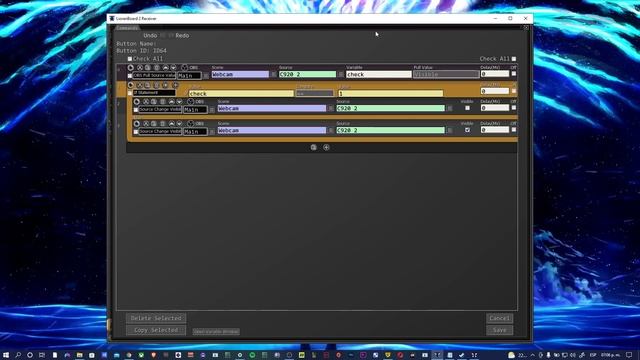Click the Delay field on the If Statement row

(x=495, y=91)
